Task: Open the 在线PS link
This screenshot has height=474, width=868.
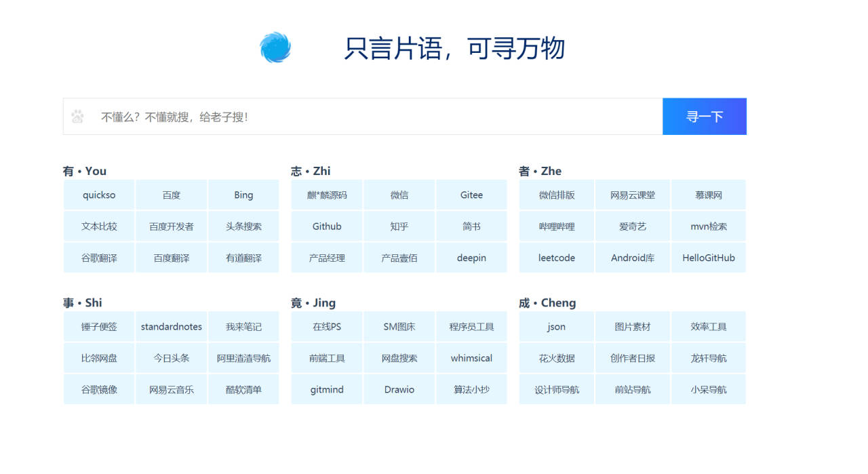Action: pos(327,326)
